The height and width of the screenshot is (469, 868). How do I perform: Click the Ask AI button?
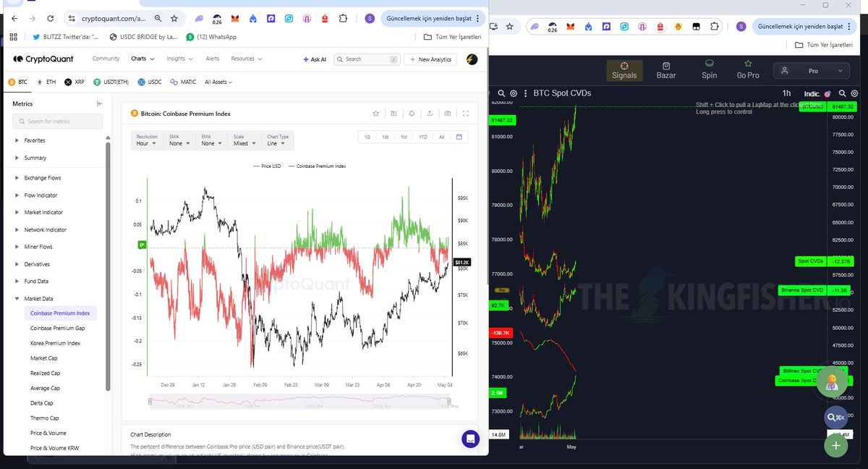tap(314, 59)
